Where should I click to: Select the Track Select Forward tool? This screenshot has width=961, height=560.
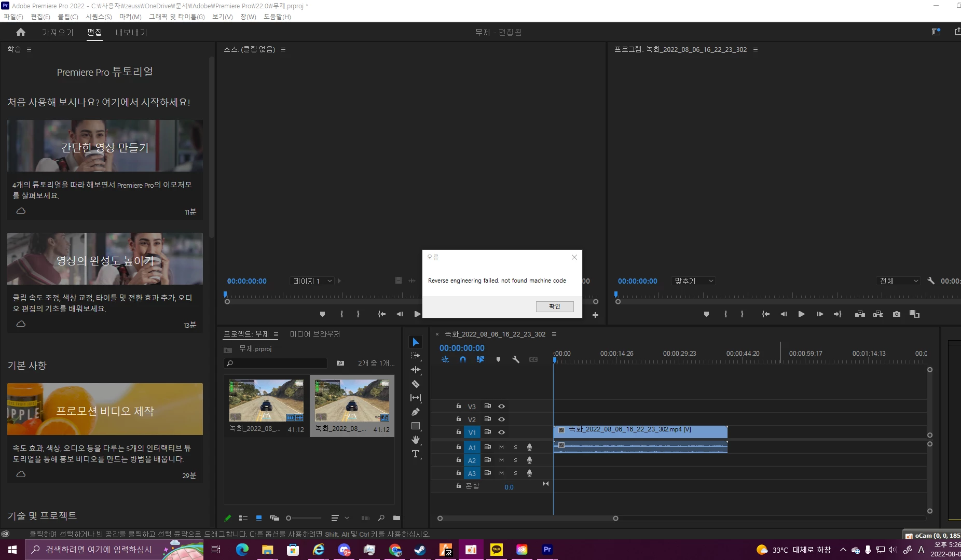point(416,356)
